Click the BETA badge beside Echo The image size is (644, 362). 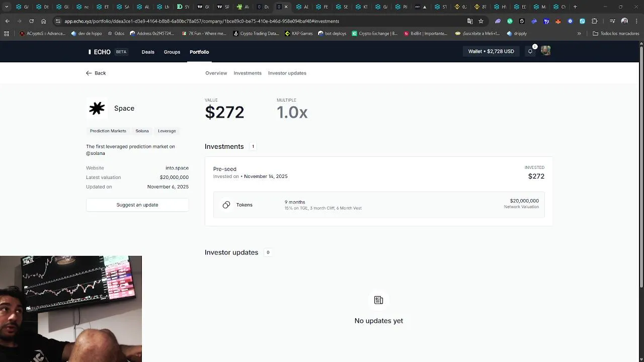click(x=121, y=52)
